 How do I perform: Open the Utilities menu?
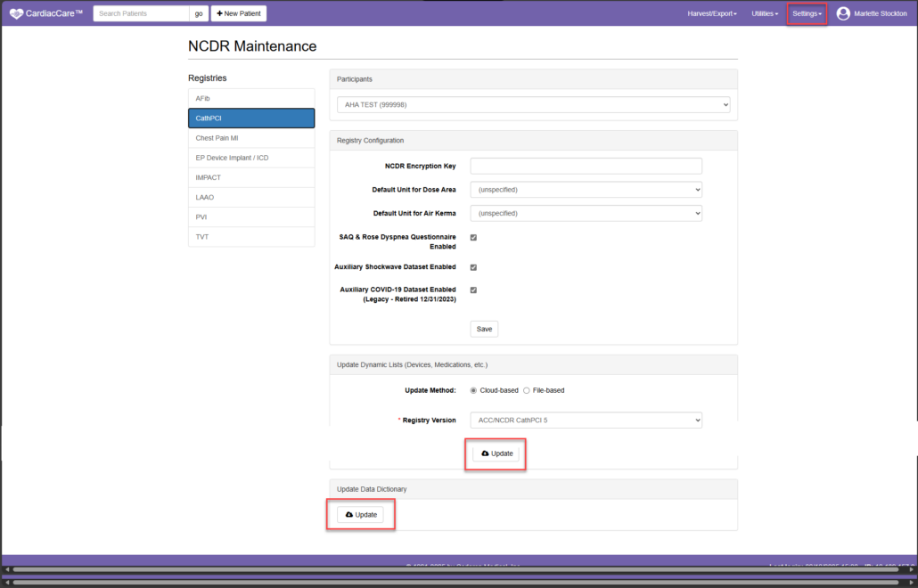[765, 13]
